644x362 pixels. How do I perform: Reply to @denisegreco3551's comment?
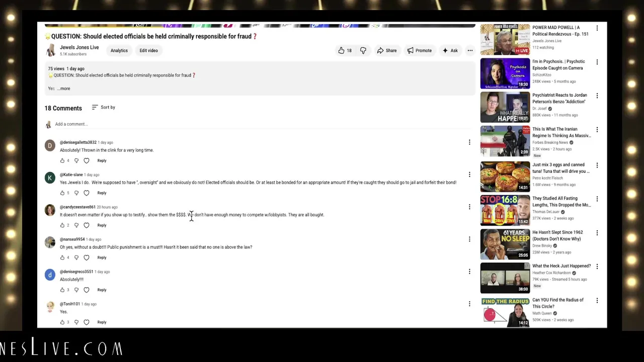[x=102, y=290]
